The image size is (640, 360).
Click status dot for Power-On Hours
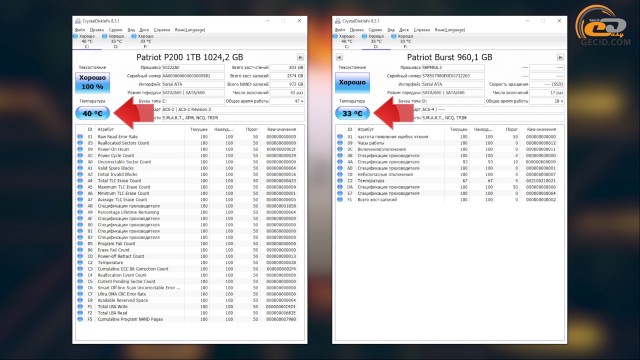click(80, 149)
